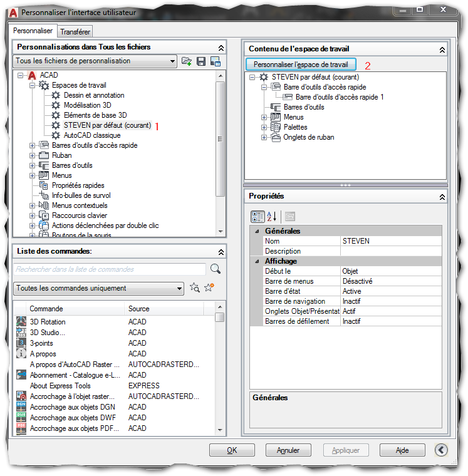Expand Palettes node in workspace contents
Viewport: 468px width, 476px height.
pyautogui.click(x=264, y=127)
